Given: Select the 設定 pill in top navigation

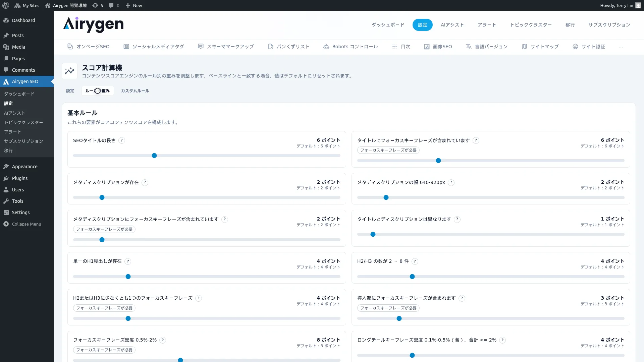Looking at the screenshot, I should 423,25.
